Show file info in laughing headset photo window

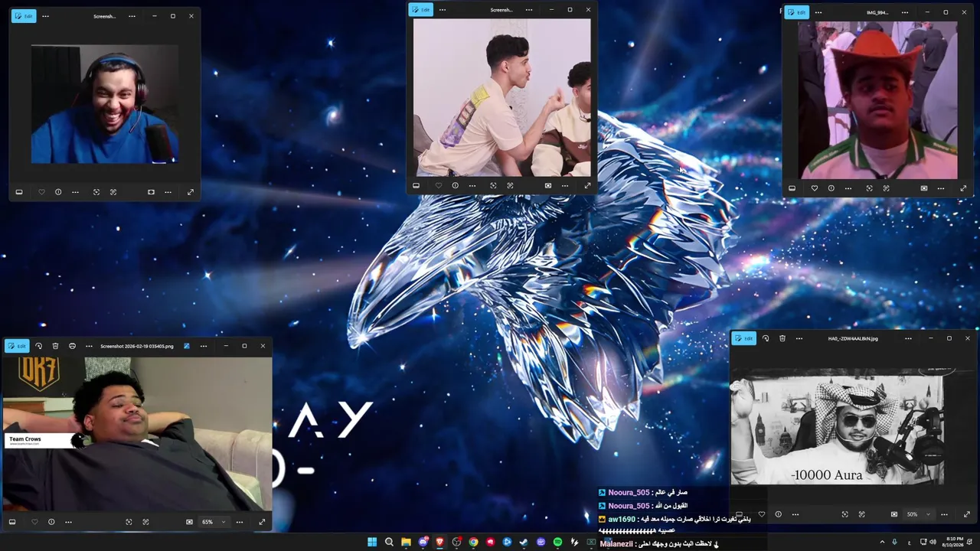click(58, 192)
